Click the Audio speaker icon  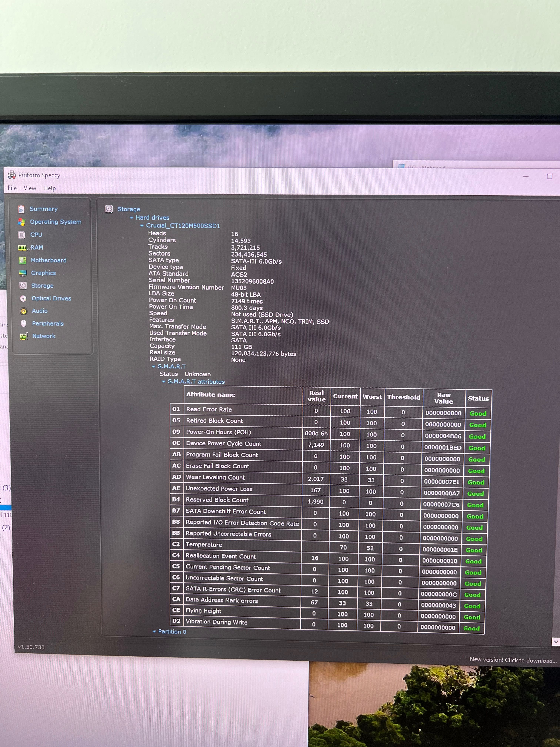click(24, 311)
